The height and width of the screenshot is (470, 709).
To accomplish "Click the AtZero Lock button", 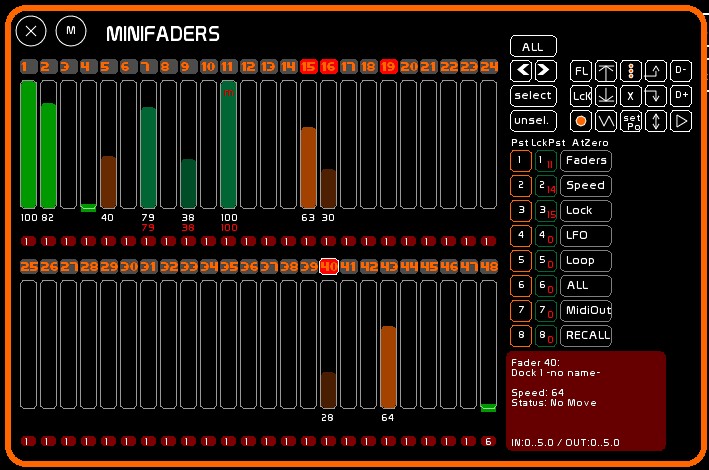I will point(586,211).
